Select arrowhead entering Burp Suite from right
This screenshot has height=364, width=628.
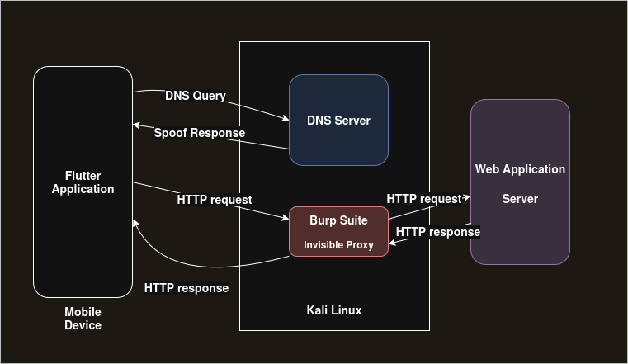click(x=393, y=243)
